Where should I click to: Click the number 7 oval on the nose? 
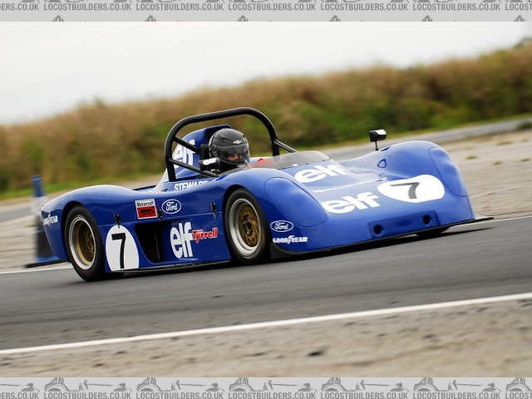pos(411,189)
